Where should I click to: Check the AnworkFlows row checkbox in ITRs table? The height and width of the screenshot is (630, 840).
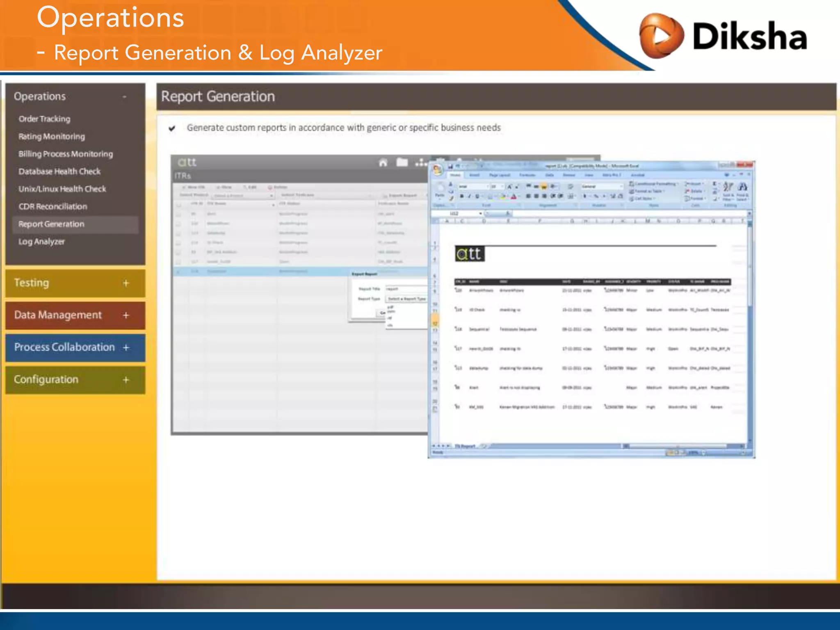point(178,224)
